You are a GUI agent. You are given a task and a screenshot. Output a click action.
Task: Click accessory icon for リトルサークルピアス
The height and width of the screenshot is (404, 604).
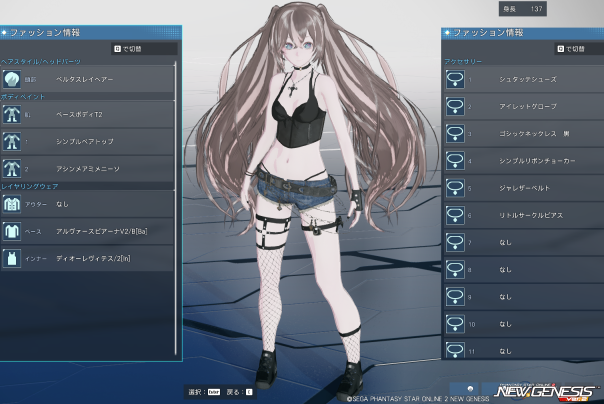pos(455,215)
